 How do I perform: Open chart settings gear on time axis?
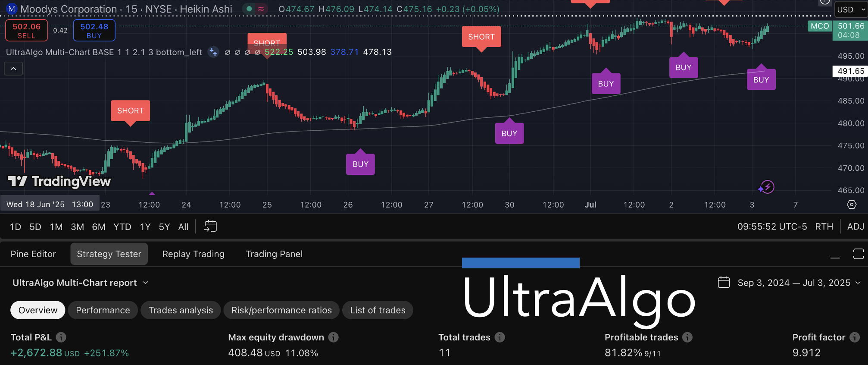[x=852, y=205]
